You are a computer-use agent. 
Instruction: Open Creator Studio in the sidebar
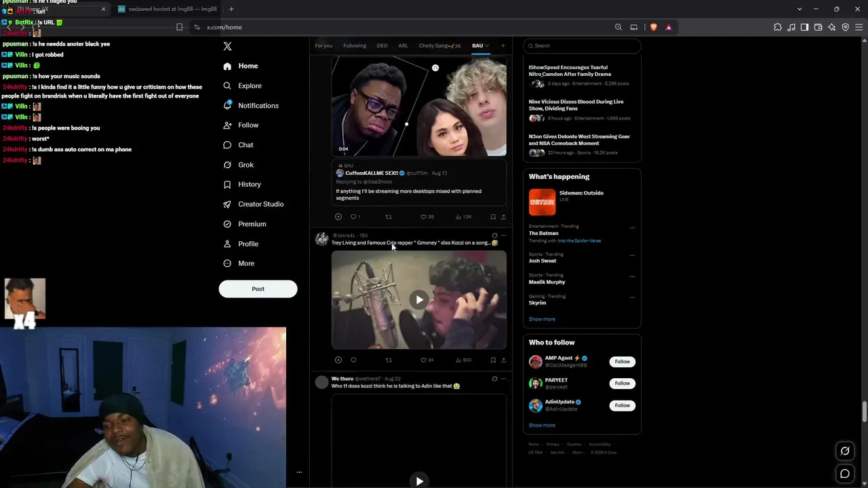[x=253, y=204]
